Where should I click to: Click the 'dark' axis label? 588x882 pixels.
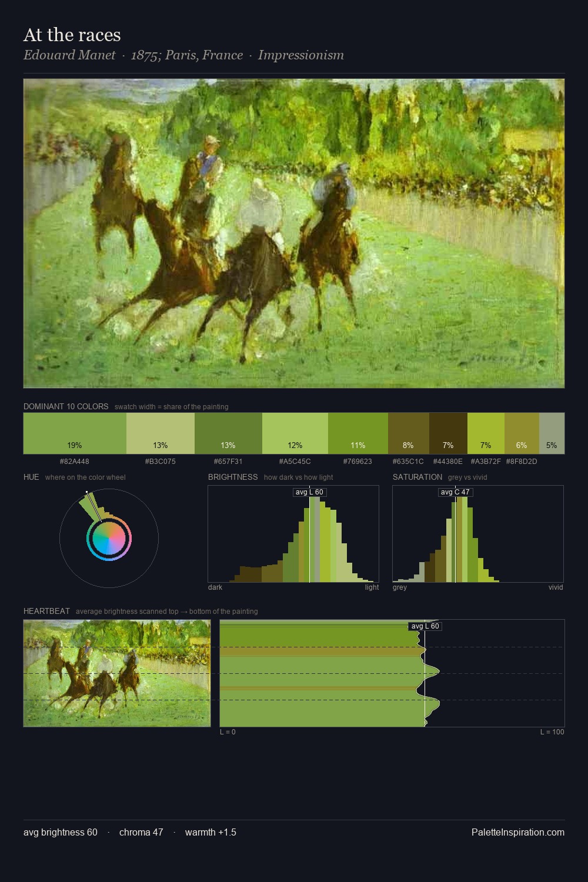coord(215,587)
